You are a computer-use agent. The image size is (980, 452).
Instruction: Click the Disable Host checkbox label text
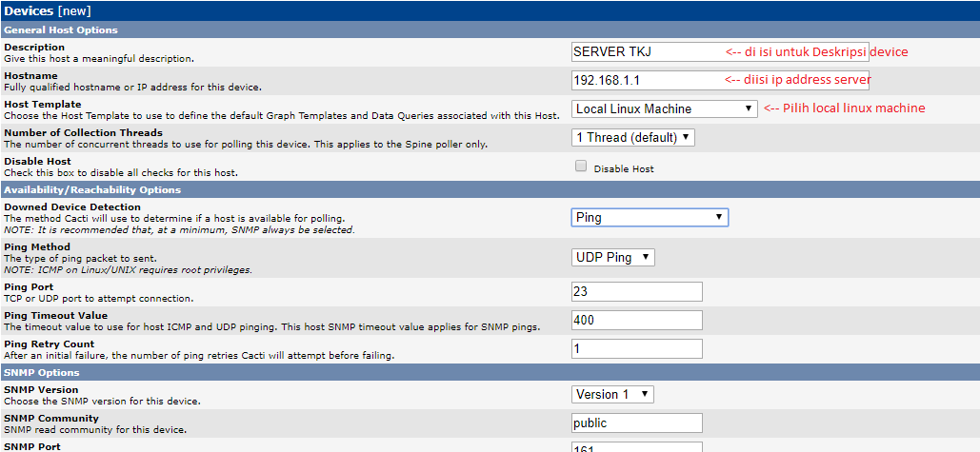[624, 169]
